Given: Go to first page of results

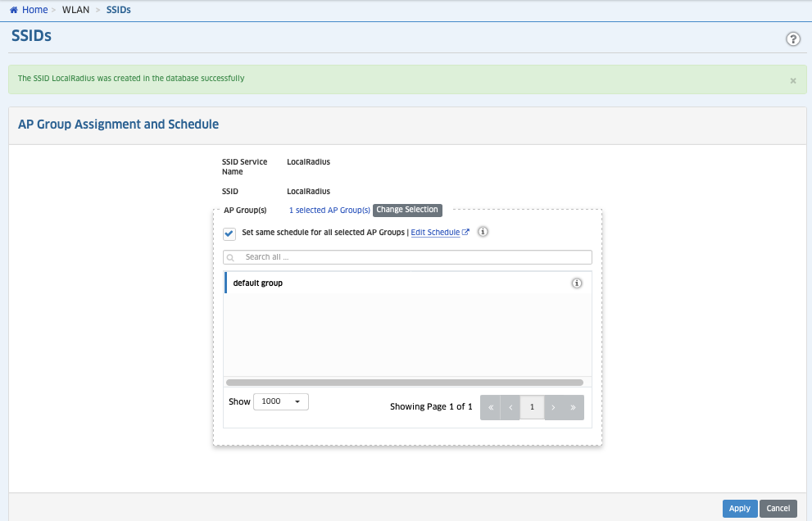Looking at the screenshot, I should [x=490, y=407].
